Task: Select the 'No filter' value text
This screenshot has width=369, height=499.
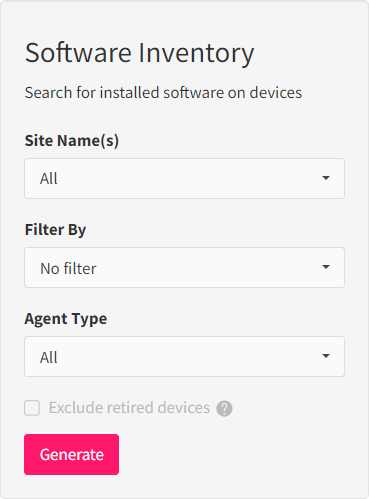Action: click(68, 268)
